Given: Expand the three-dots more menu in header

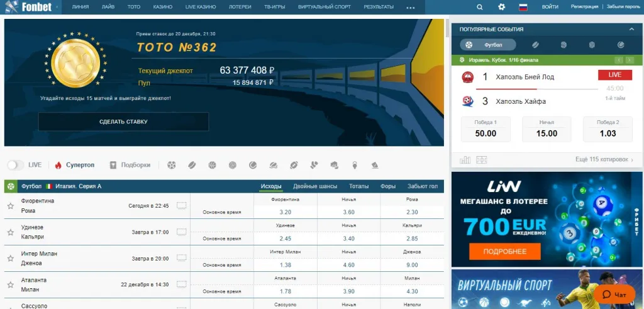Looking at the screenshot, I should pos(410,8).
